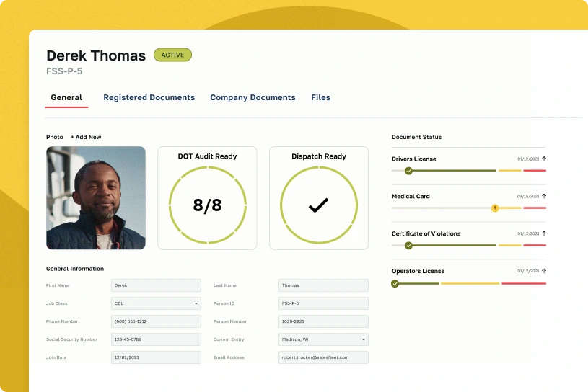Select the Email Address field
Viewport: 588px width, 392px height.
[323, 357]
